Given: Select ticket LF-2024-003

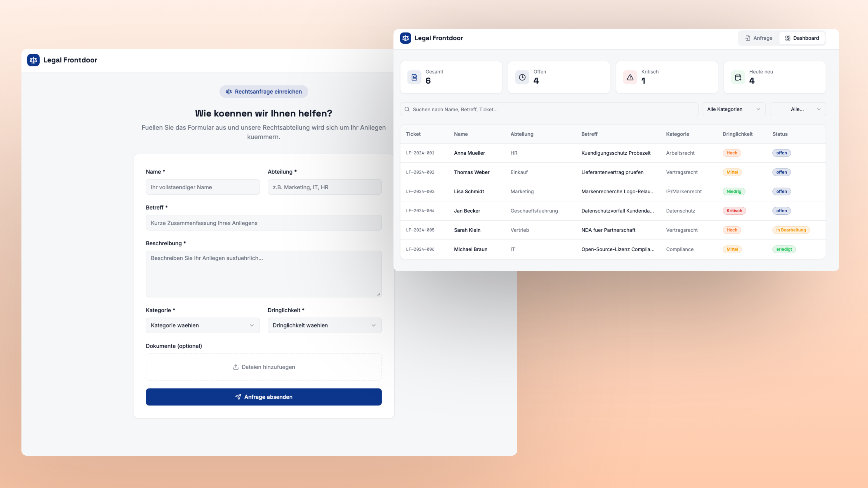Looking at the screenshot, I should coord(420,191).
